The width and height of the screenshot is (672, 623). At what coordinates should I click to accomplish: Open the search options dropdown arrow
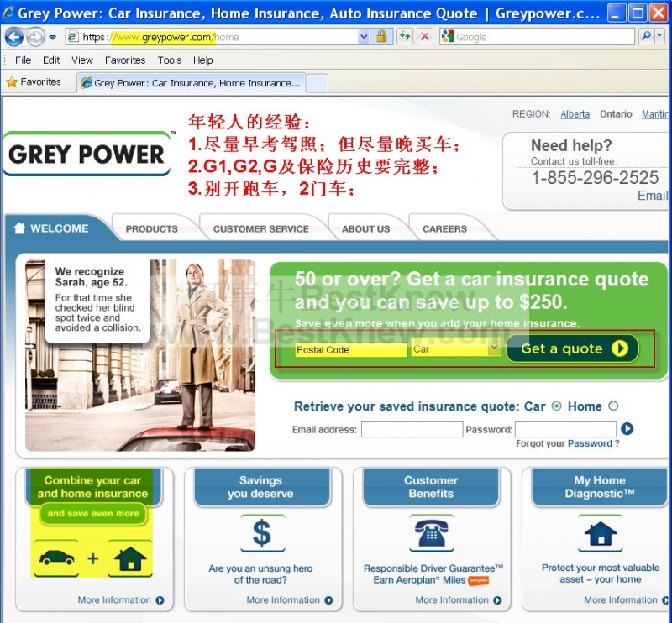click(x=659, y=37)
